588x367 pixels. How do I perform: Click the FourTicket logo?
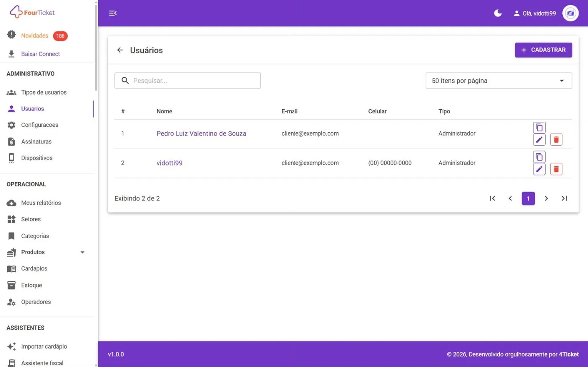[32, 12]
